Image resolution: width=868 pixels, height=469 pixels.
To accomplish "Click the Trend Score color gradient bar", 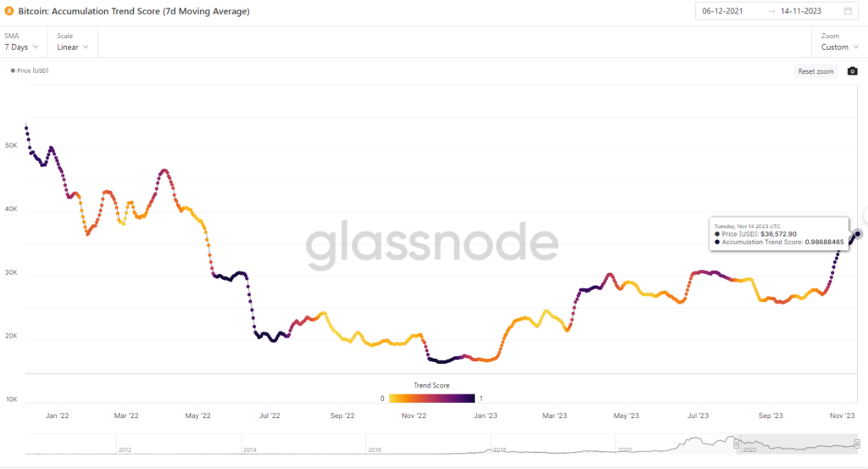I will click(431, 398).
